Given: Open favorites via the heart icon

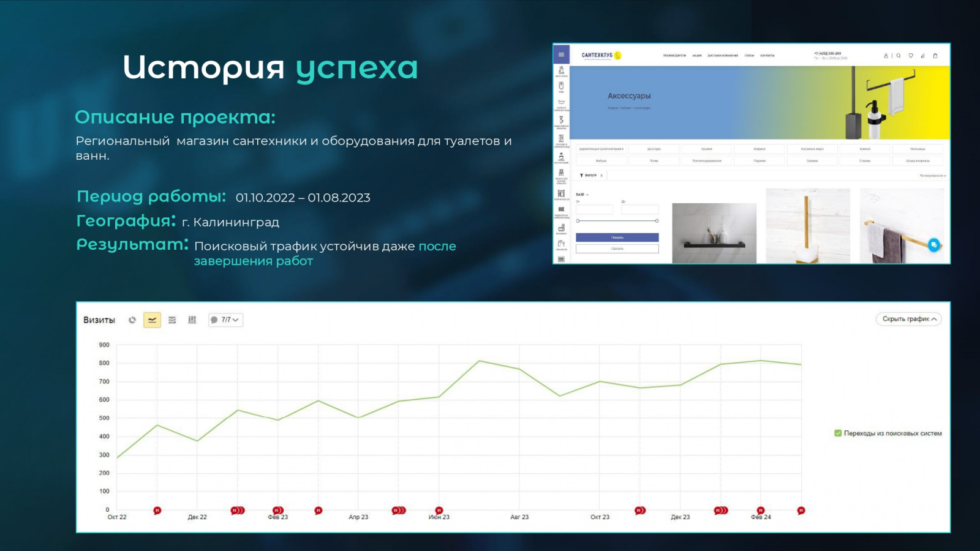Looking at the screenshot, I should click(x=911, y=56).
